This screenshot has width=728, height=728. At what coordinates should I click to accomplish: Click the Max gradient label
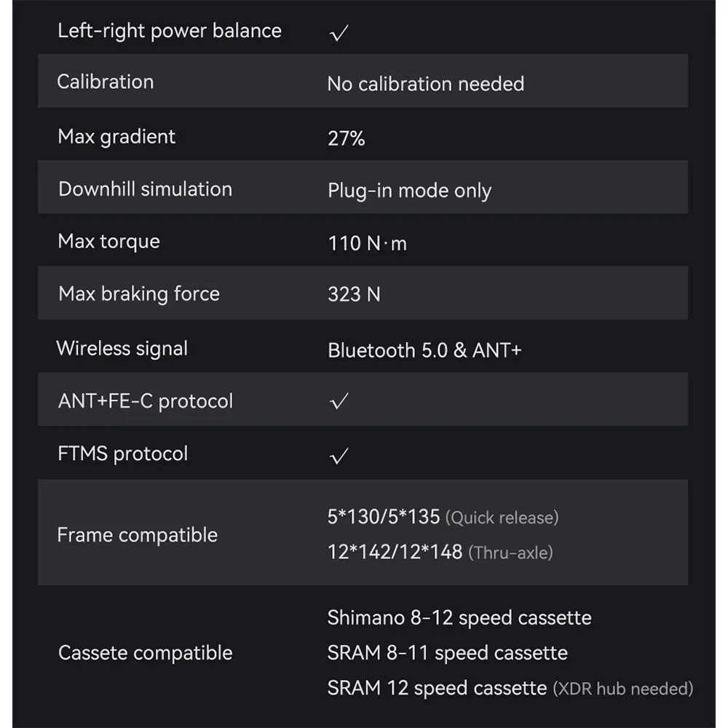coord(116,137)
